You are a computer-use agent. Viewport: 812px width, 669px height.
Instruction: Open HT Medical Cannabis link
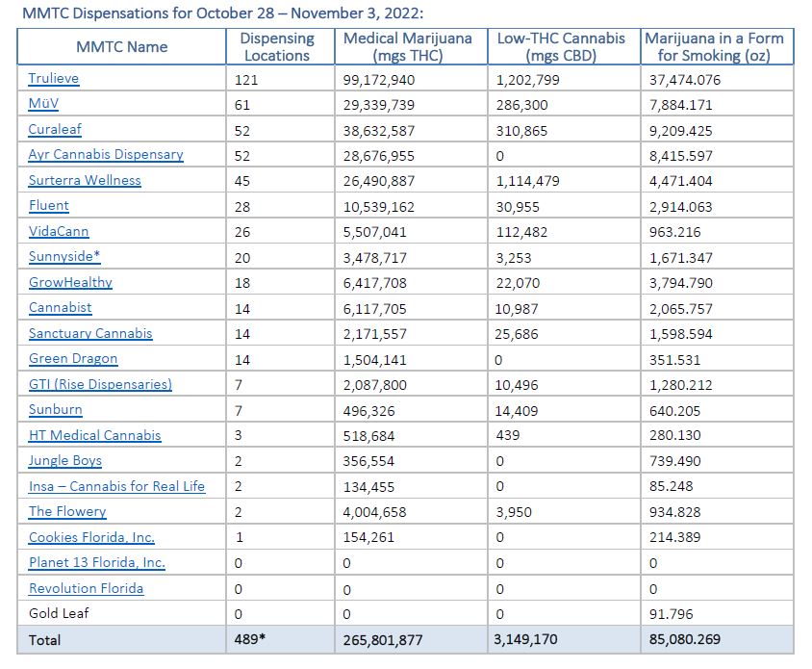click(95, 435)
